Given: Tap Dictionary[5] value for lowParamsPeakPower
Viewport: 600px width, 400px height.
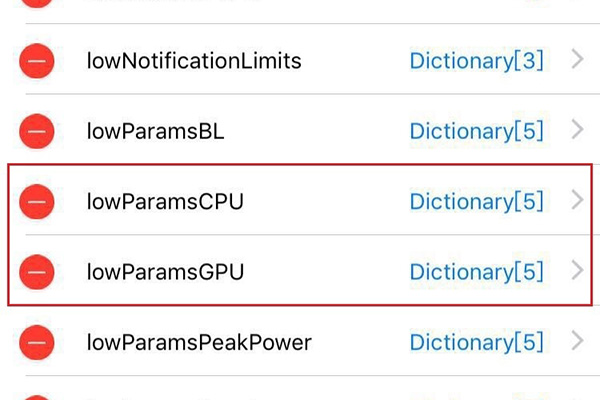Looking at the screenshot, I should click(477, 343).
